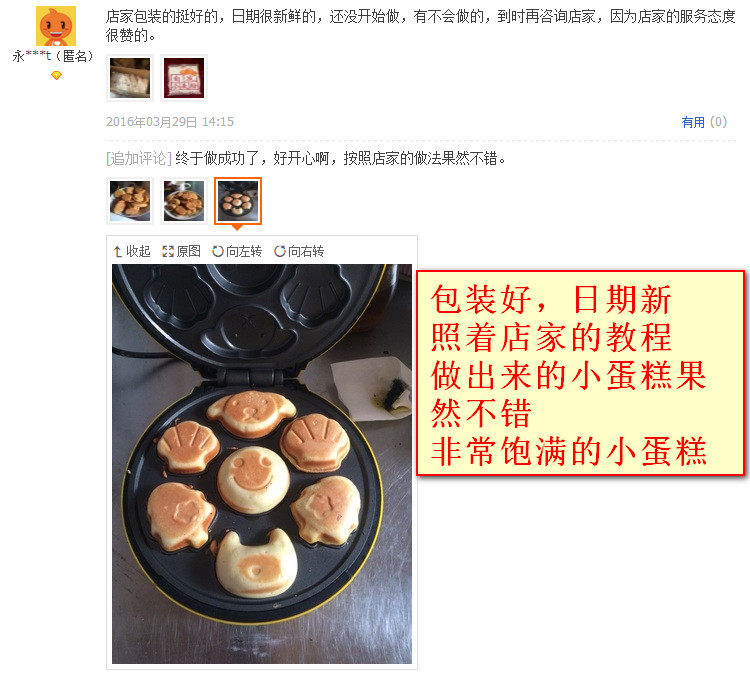The width and height of the screenshot is (750, 677).
Task: Select highlighted cake maker thumbnail
Action: click(238, 200)
